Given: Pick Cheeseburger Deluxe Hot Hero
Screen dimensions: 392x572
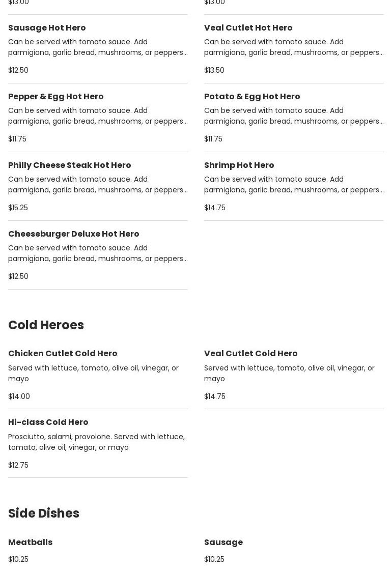Looking at the screenshot, I should (73, 234).
